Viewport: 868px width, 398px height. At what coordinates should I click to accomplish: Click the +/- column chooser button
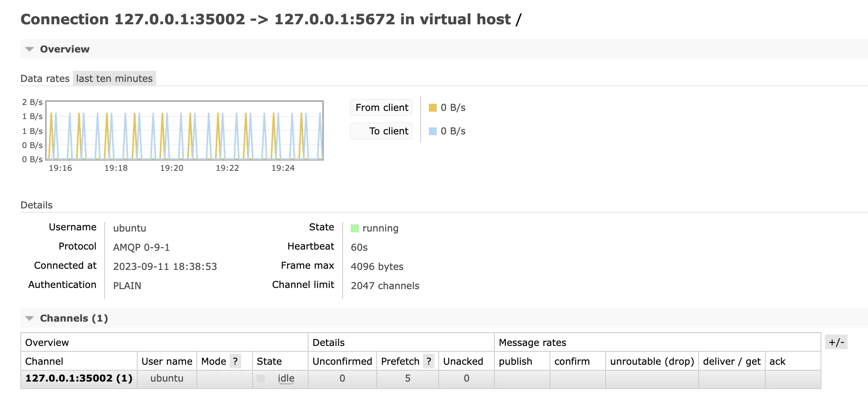tap(836, 342)
